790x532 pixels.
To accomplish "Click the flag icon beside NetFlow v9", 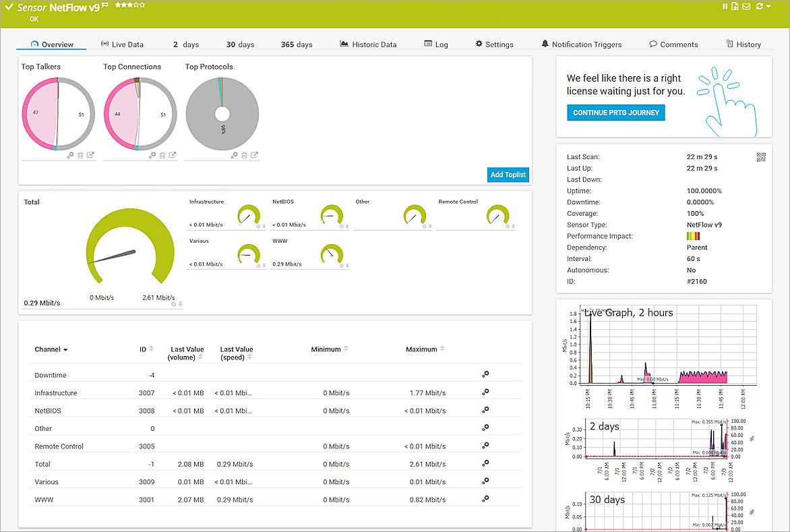I will (x=105, y=5).
